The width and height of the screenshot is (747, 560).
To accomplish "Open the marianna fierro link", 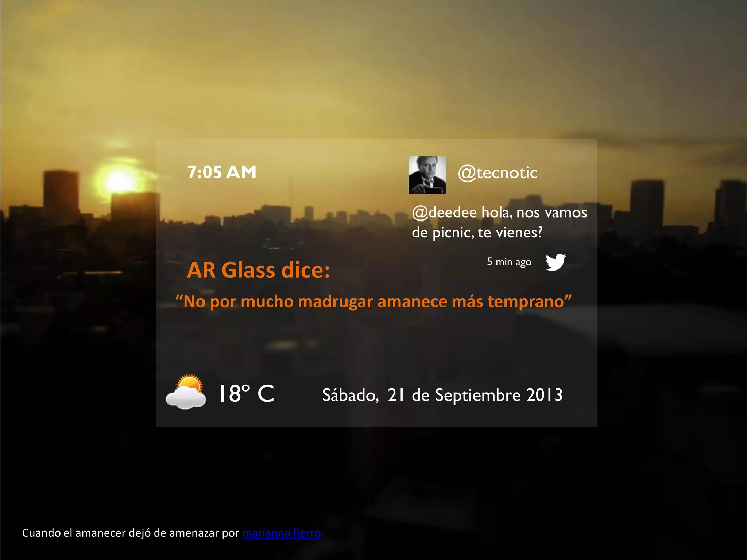I will [x=282, y=533].
